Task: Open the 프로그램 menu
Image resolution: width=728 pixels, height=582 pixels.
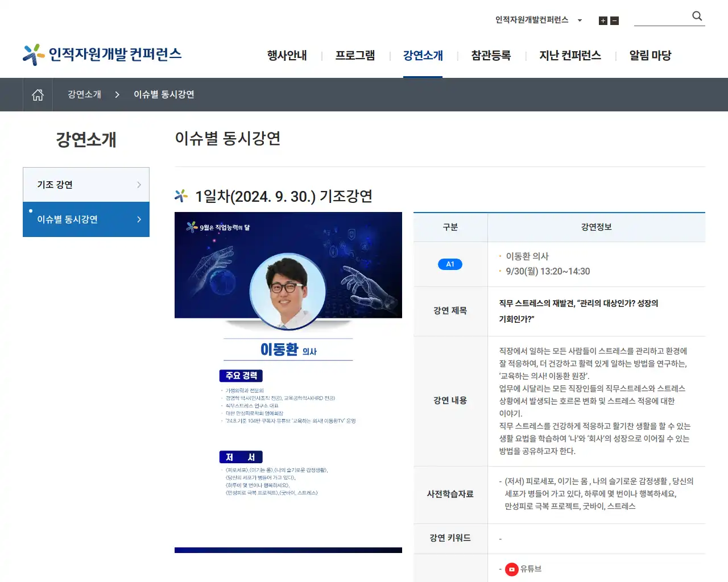Action: [x=355, y=56]
